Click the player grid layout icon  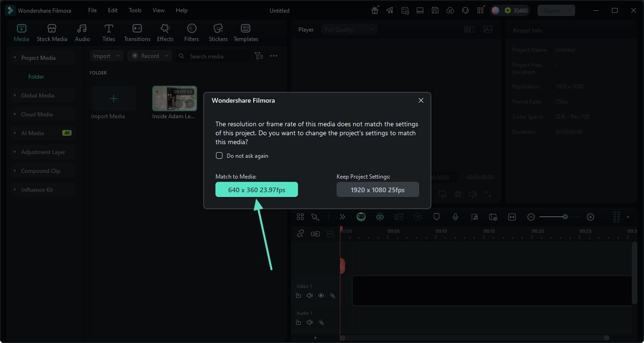pyautogui.click(x=469, y=30)
